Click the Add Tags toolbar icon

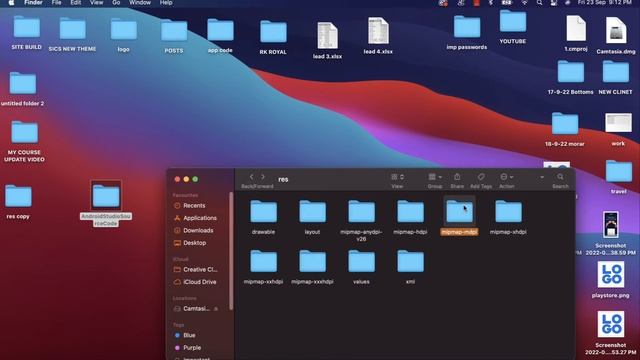[x=481, y=177]
